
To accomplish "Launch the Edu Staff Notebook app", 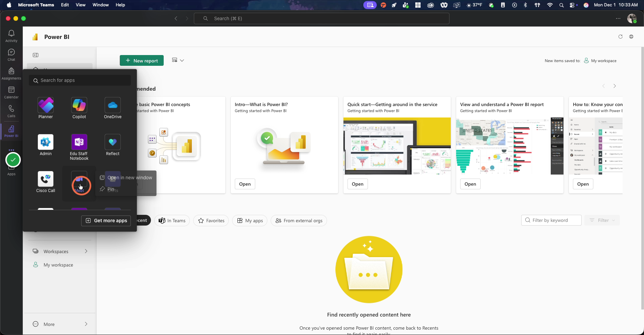I will [x=79, y=147].
